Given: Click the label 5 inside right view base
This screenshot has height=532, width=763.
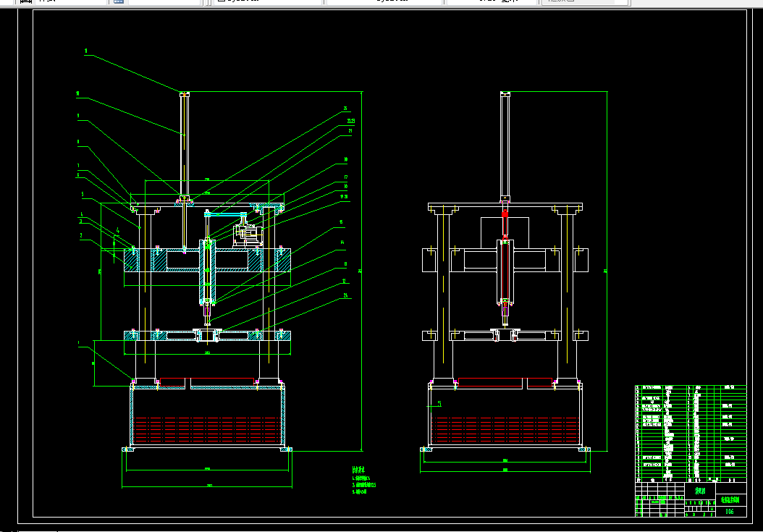Looking at the screenshot, I should click(439, 403).
